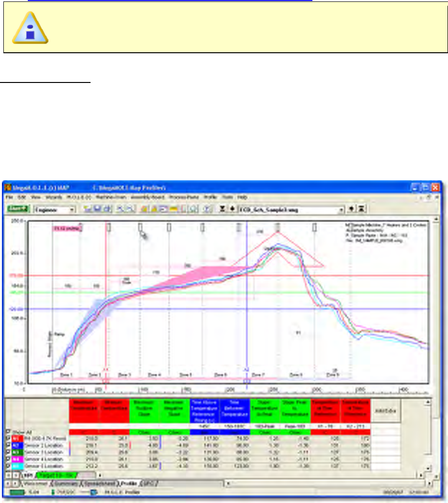
Task: Click the magenta sensor 4 color swatch
Action: [17, 459]
